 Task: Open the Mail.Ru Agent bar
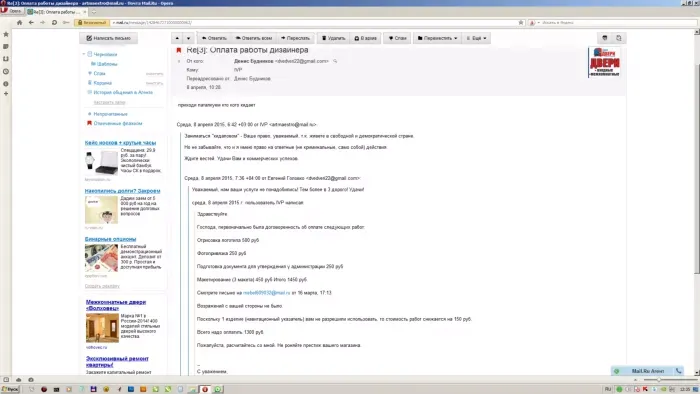pyautogui.click(x=648, y=371)
